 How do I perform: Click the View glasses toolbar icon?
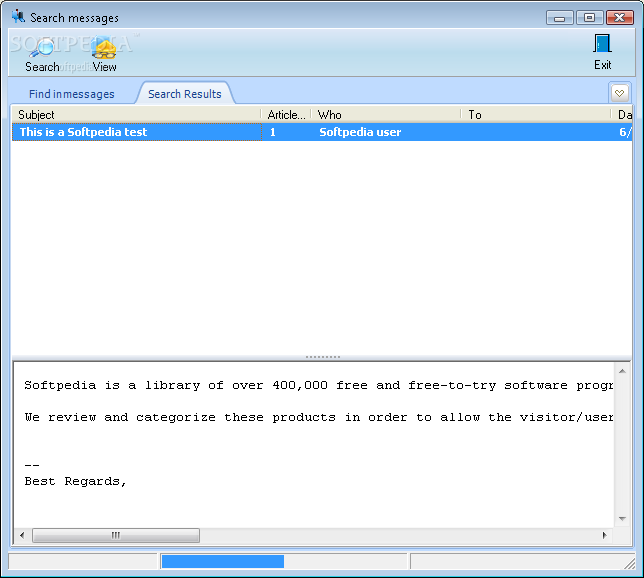104,49
